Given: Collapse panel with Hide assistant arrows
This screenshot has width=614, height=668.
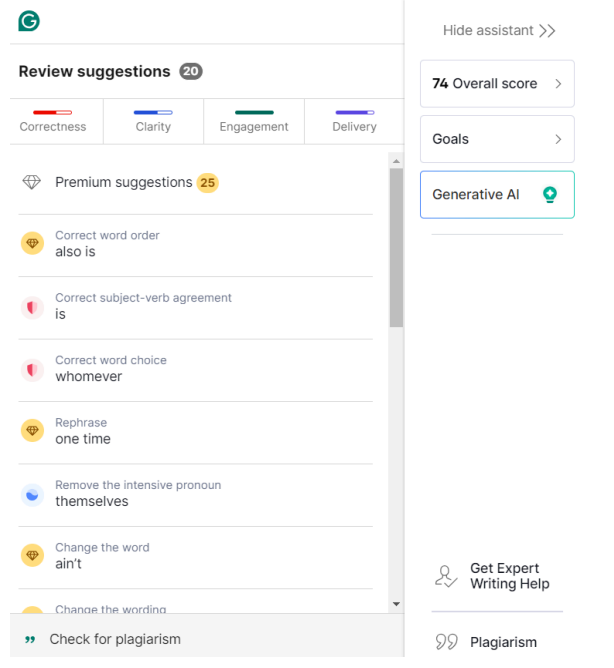Looking at the screenshot, I should (x=547, y=31).
